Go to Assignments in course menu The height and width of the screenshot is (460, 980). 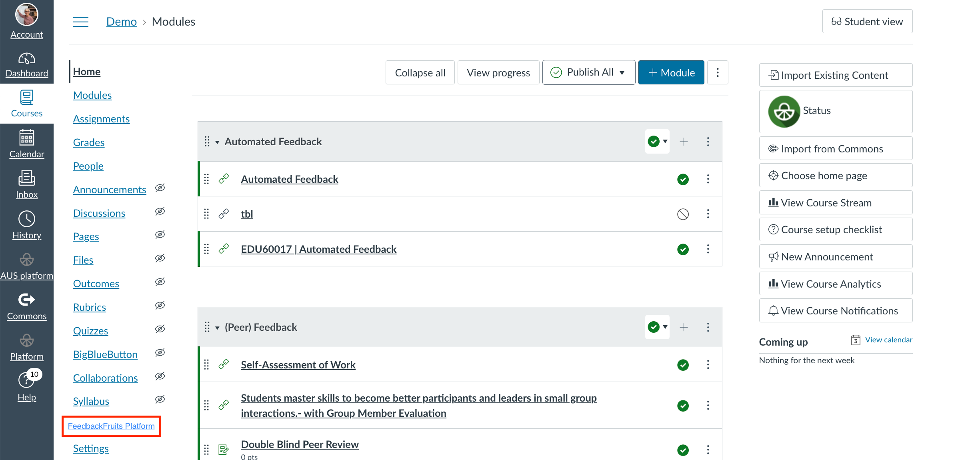click(101, 119)
